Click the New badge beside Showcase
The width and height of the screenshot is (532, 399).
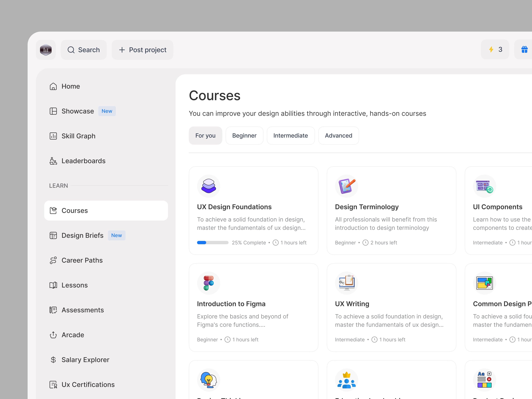(107, 111)
